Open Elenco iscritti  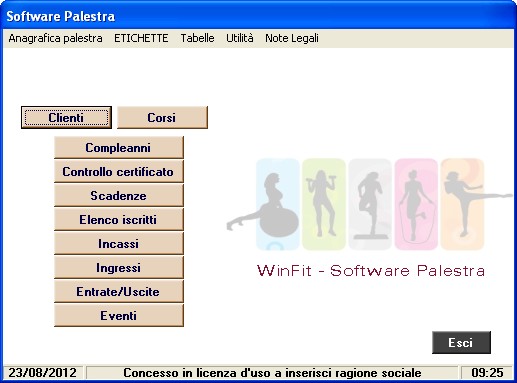point(119,219)
